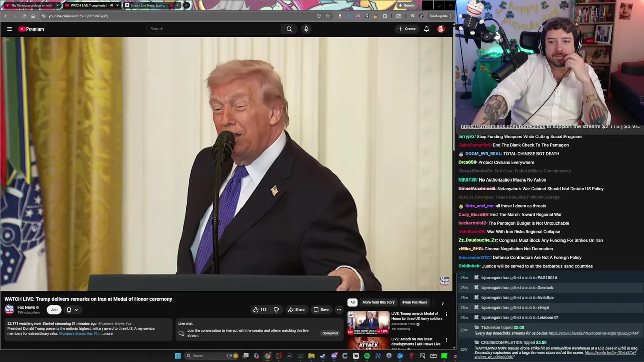Reload the current page
The height and width of the screenshot is (362, 644).
coord(24,16)
